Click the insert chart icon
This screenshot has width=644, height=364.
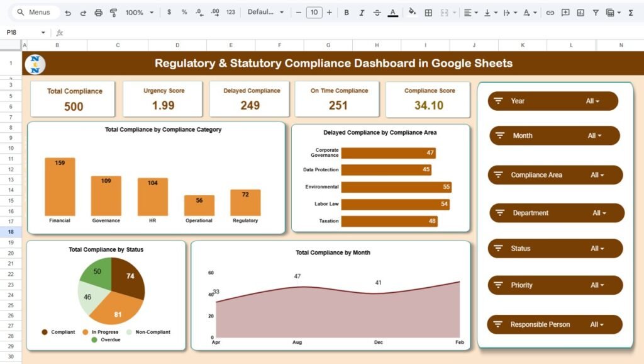click(580, 13)
